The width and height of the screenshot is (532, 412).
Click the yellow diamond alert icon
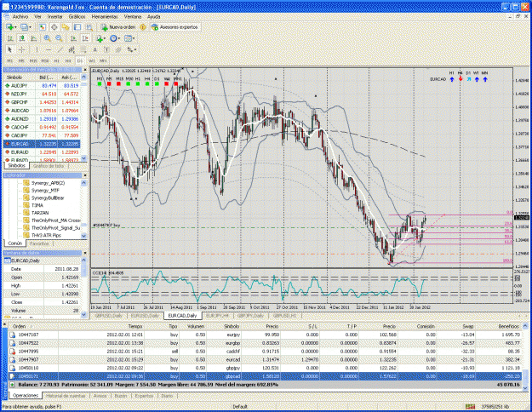[x=143, y=27]
